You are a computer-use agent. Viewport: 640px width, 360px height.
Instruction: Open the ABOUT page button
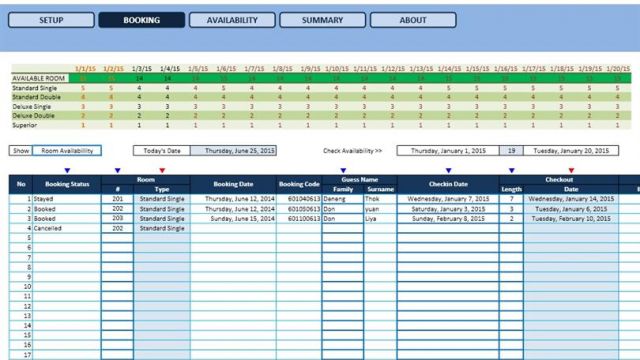coord(413,20)
